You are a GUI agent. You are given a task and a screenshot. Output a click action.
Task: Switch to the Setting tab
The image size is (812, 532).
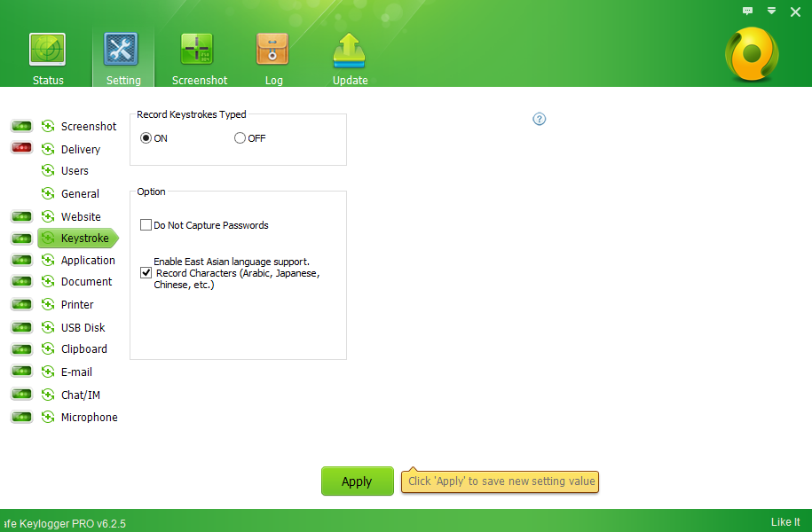coord(122,57)
